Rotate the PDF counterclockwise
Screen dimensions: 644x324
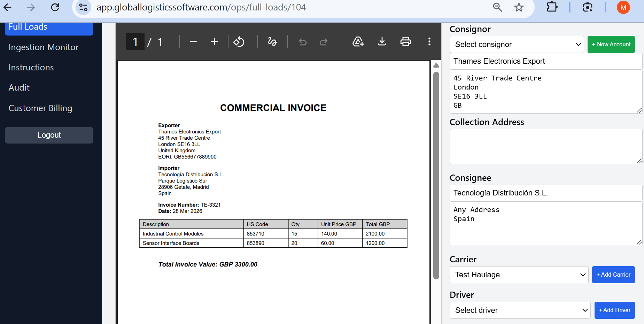click(x=239, y=42)
